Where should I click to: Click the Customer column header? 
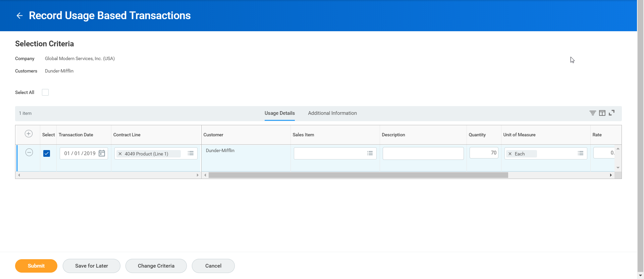(x=213, y=135)
